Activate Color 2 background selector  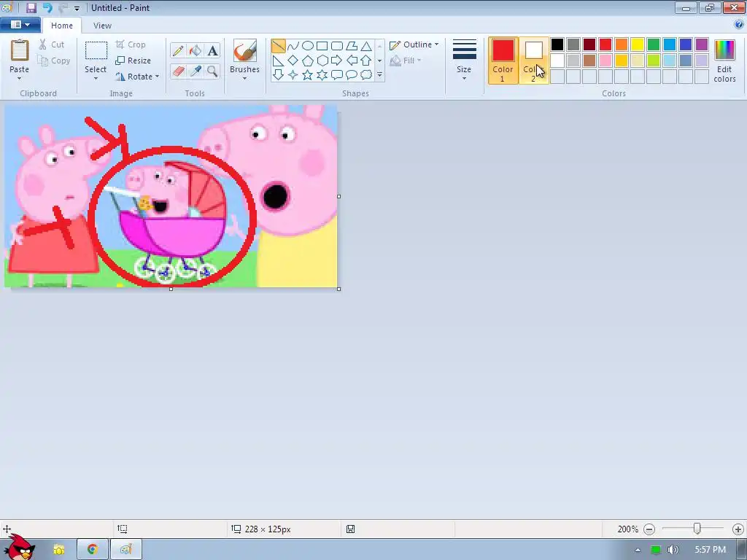533,61
